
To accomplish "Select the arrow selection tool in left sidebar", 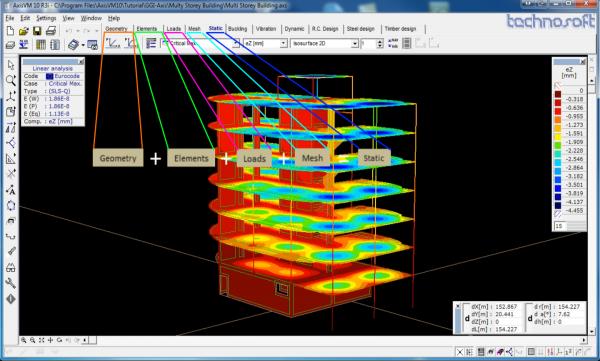I will tap(11, 65).
